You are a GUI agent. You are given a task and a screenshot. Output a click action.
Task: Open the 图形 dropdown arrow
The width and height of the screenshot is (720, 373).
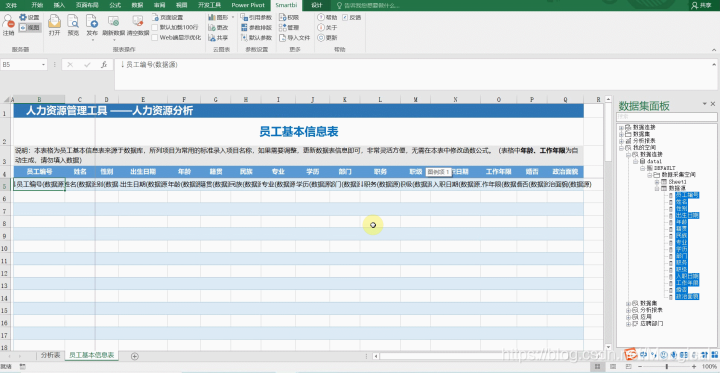click(232, 17)
